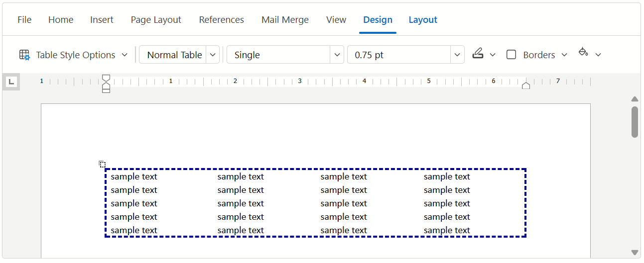Click the first line indent marker on ruler
Screen dimensions: 644x263
tap(106, 78)
